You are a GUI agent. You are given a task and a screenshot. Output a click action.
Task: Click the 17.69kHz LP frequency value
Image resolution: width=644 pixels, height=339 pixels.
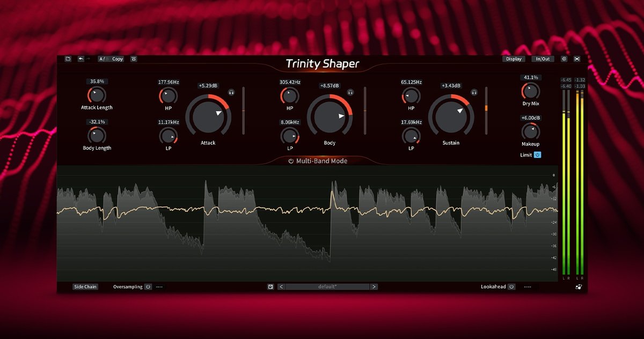pyautogui.click(x=411, y=122)
